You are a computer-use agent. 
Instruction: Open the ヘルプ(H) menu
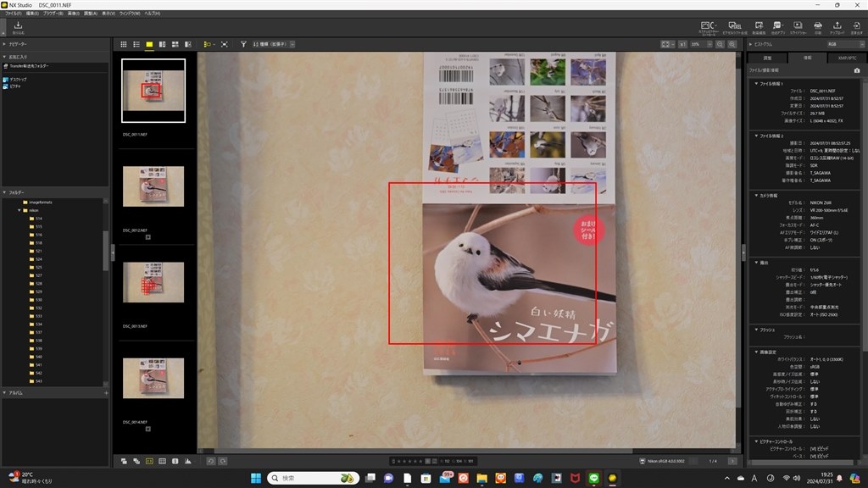click(x=153, y=14)
